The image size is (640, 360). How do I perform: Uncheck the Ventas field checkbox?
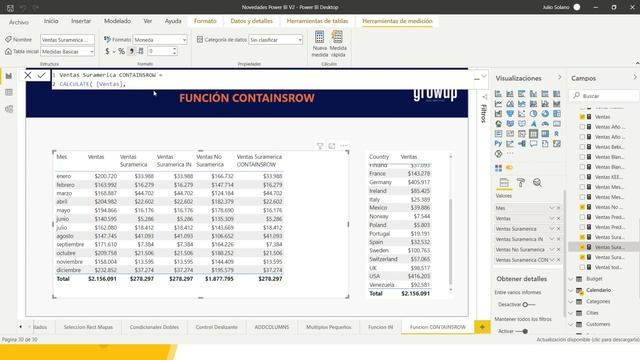tap(582, 117)
